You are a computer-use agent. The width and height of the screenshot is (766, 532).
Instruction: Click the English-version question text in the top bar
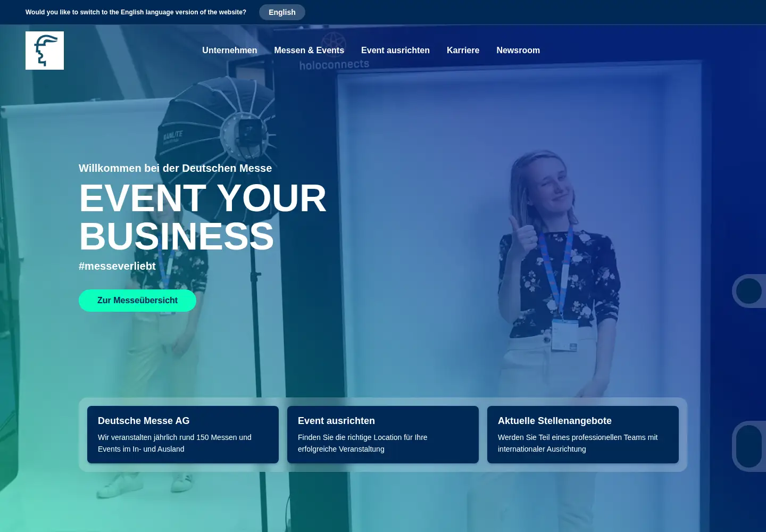[x=136, y=12]
